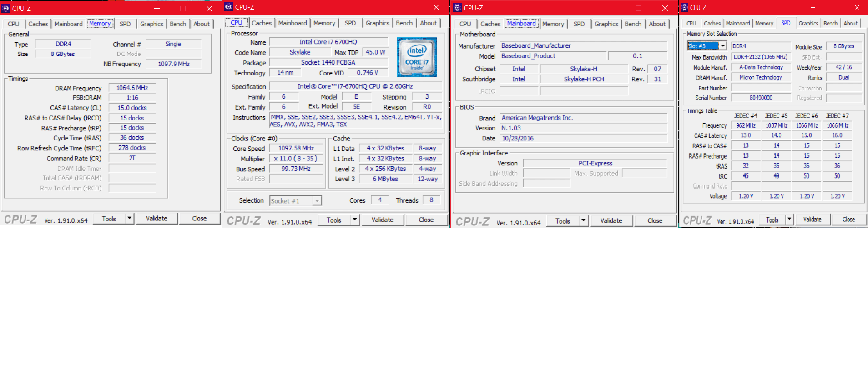This screenshot has height=375, width=868.
Task: Show the Bench tab in the SPD-tab window
Action: pos(830,24)
